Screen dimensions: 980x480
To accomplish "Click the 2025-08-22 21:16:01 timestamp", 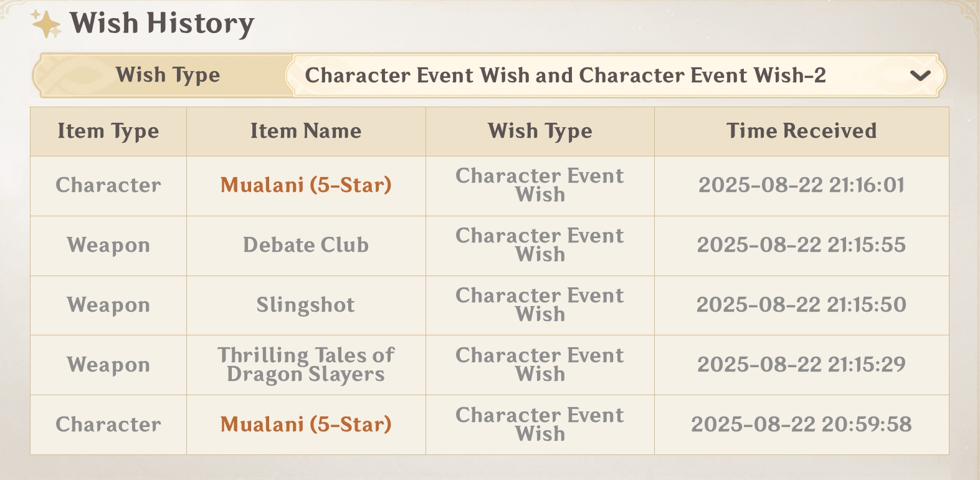I will pyautogui.click(x=801, y=185).
